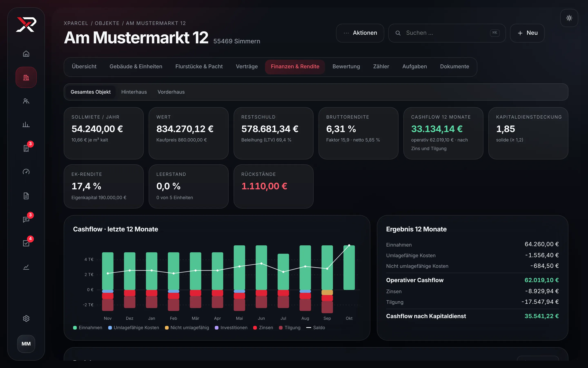The width and height of the screenshot is (588, 368).
Task: Open the Aktionen menu button
Action: coord(360,33)
